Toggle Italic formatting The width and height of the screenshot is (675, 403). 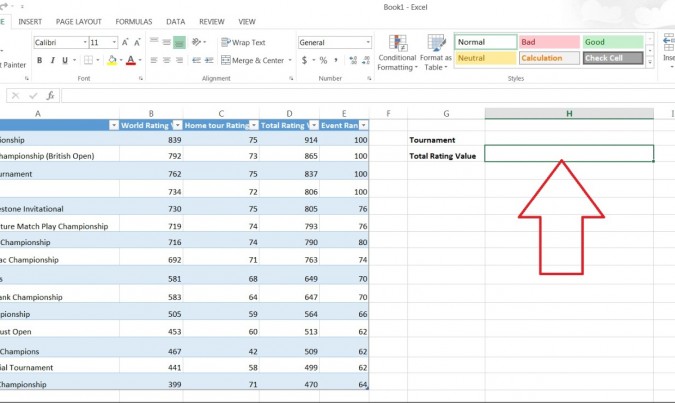click(x=52, y=60)
